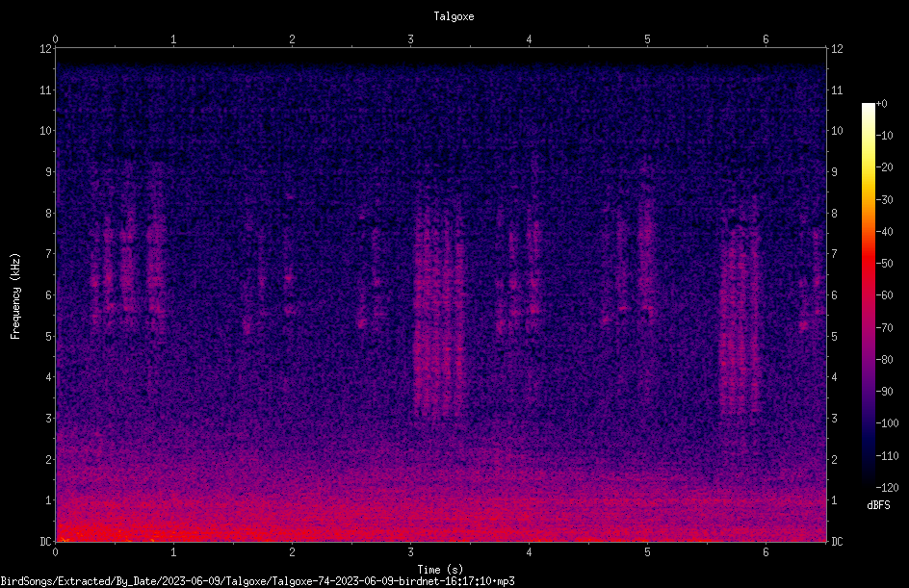This screenshot has height=588, width=909.
Task: Click the "3" tick on the bottom time axis
Action: 410,552
